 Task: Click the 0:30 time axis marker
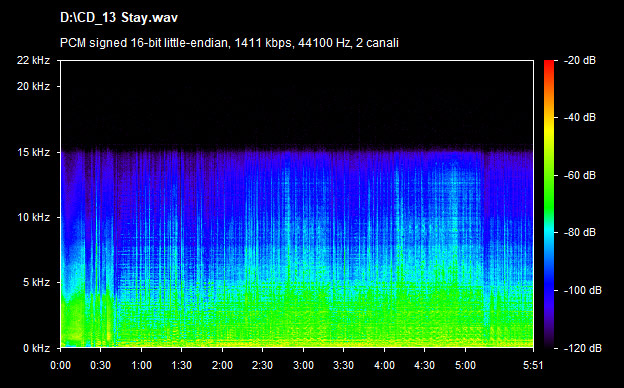click(x=100, y=365)
